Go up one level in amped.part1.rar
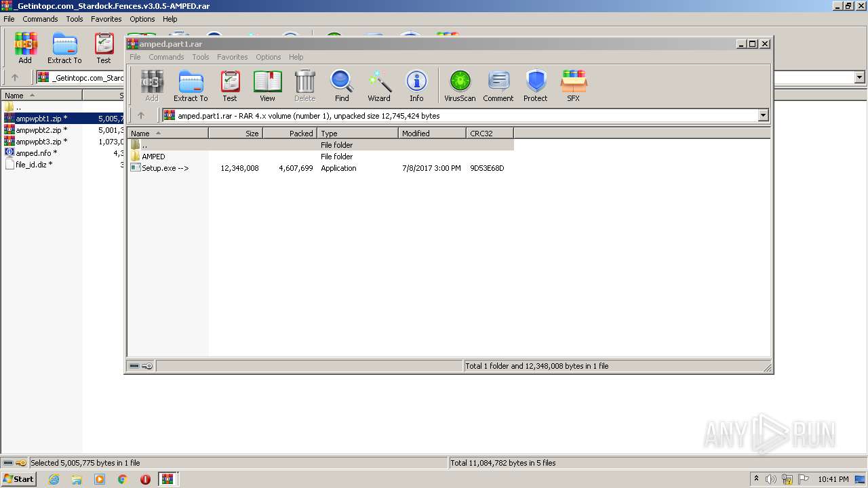This screenshot has height=488, width=868. tap(141, 116)
